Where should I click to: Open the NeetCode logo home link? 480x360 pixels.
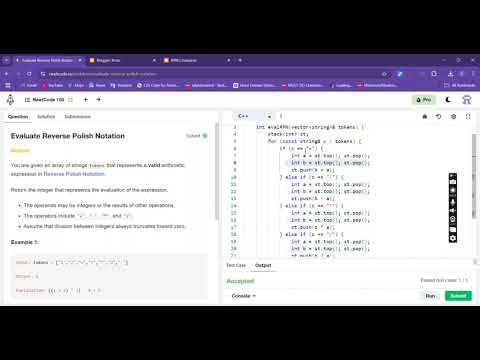coord(10,100)
